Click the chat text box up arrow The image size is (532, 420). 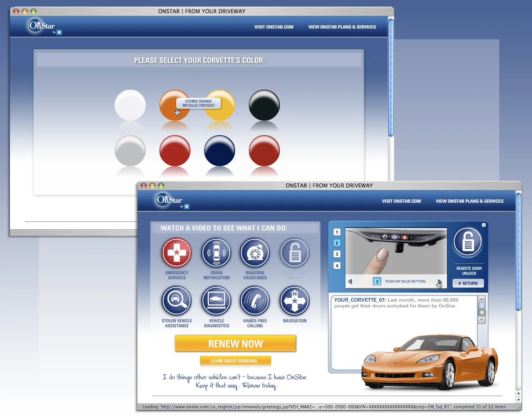click(481, 299)
